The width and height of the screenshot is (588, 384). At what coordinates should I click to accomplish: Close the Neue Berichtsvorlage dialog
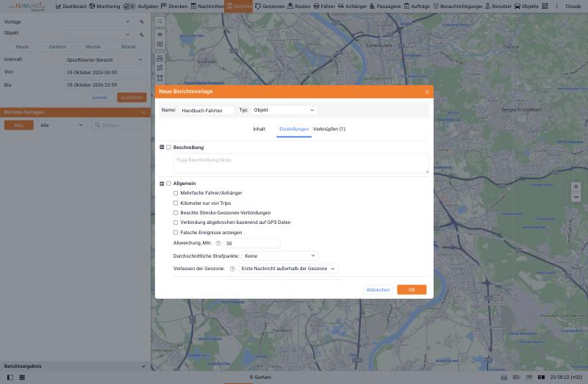click(427, 92)
